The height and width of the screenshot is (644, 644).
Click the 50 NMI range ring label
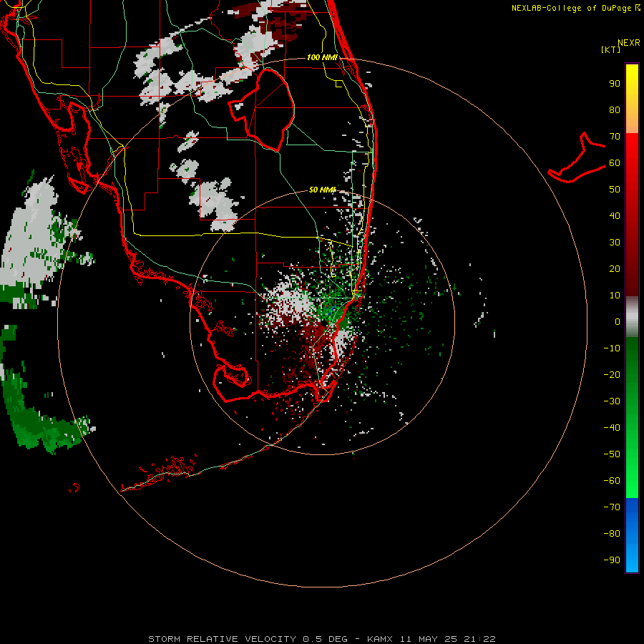(322, 190)
